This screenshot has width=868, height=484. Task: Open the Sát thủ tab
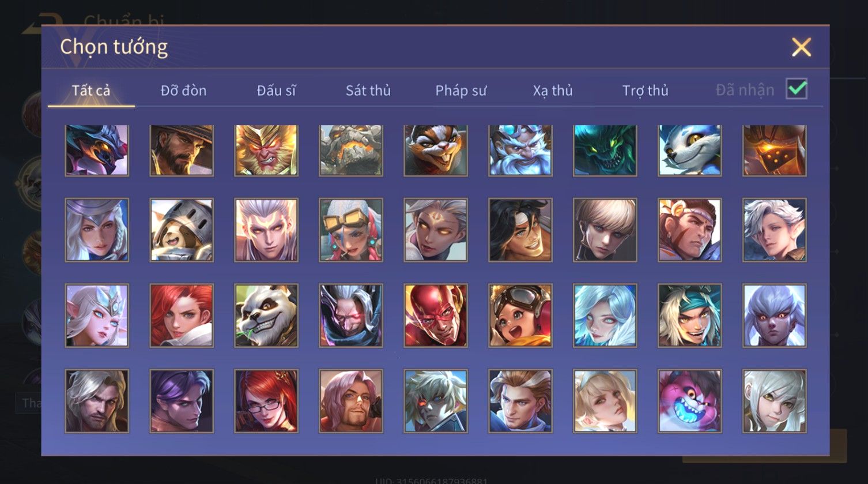click(x=368, y=91)
